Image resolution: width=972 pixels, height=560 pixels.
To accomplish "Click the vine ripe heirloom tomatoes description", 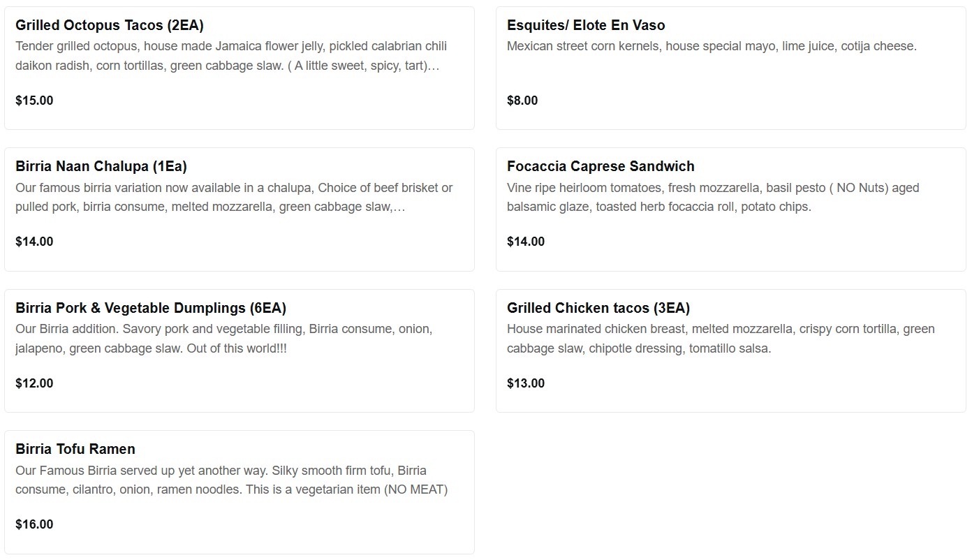I will 713,198.
